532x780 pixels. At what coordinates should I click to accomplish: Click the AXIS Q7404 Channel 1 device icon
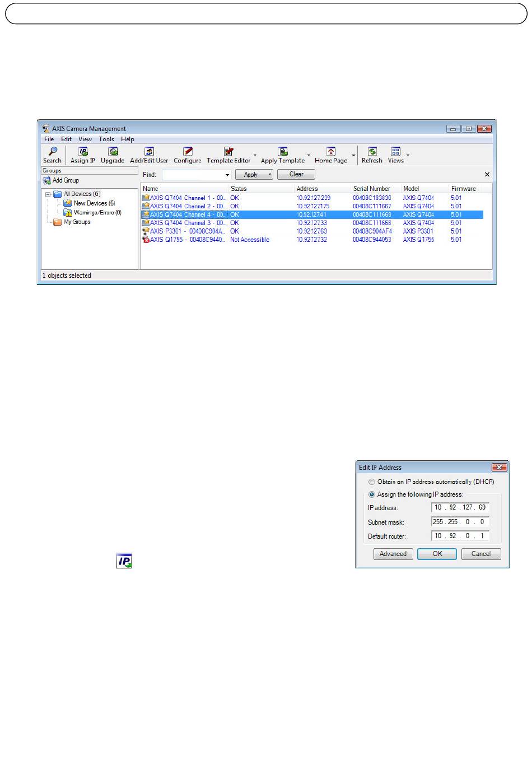146,198
